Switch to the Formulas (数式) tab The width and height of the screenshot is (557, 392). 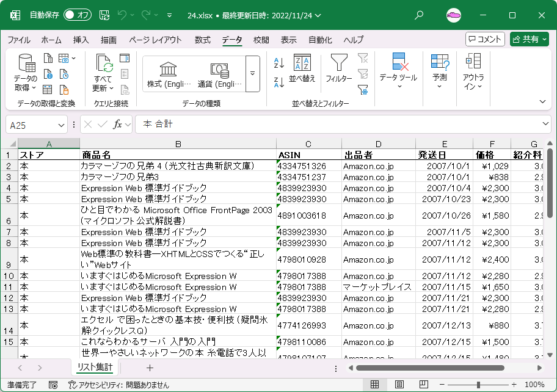[x=203, y=40]
